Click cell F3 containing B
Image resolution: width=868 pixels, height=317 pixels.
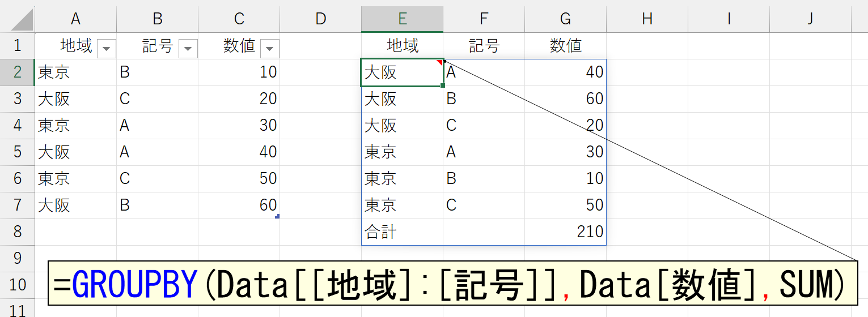coord(484,99)
